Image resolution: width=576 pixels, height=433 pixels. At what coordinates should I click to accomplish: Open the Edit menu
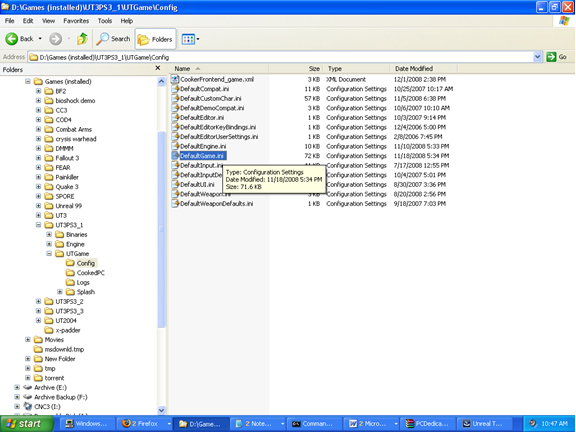click(28, 21)
